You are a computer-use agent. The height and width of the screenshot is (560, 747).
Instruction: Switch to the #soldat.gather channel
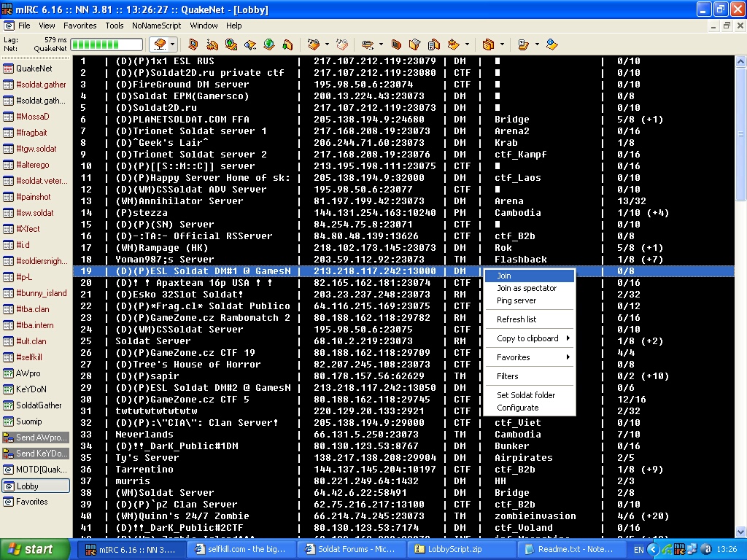tap(36, 85)
